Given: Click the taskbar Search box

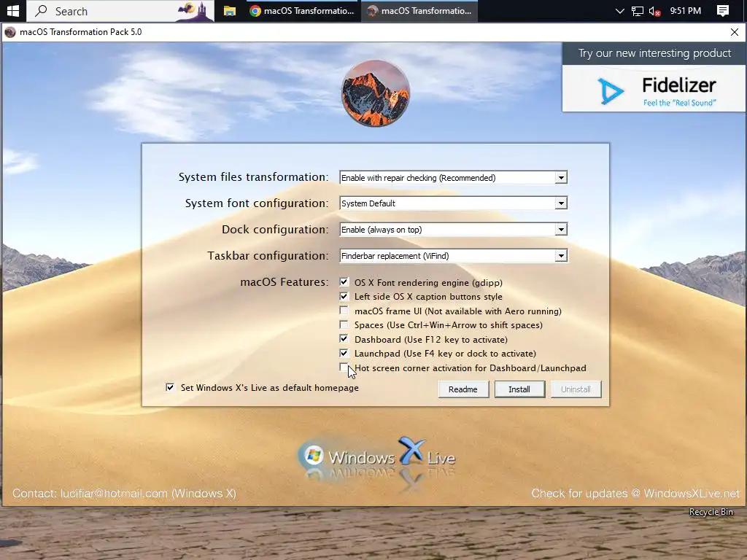Looking at the screenshot, I should (x=120, y=10).
